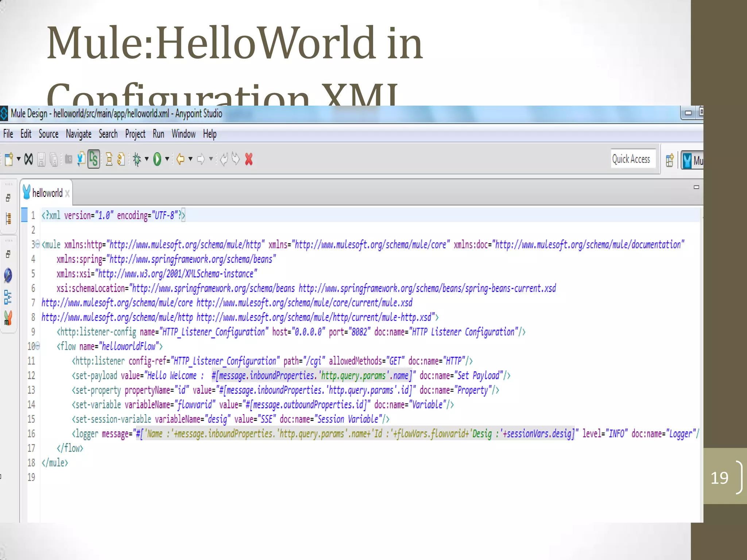The width and height of the screenshot is (747, 560).
Task: Close the helloworld editor tab
Action: coord(67,193)
